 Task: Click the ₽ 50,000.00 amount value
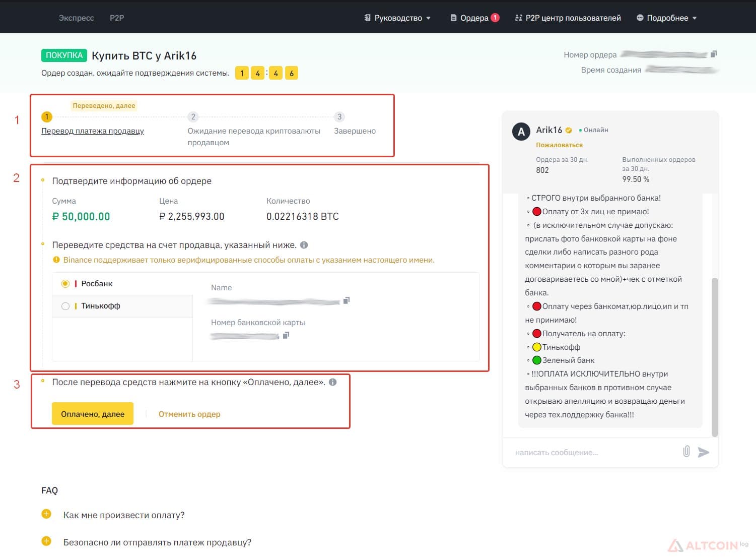[x=81, y=217]
